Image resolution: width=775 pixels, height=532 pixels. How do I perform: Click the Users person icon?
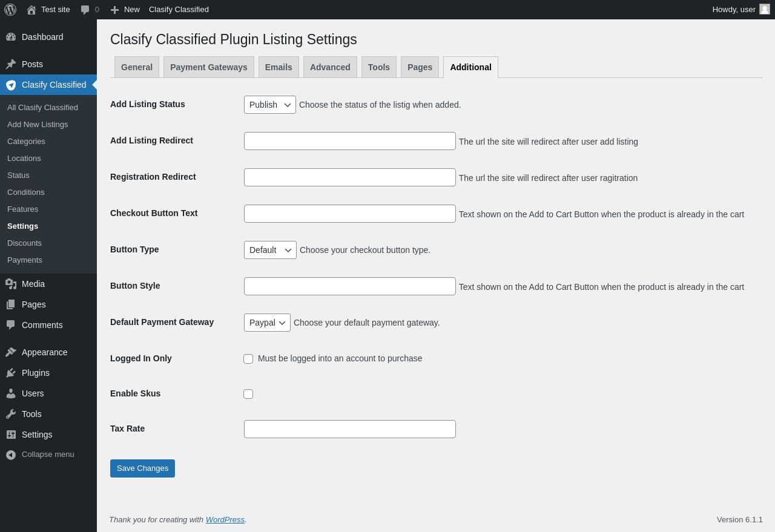[x=11, y=393]
